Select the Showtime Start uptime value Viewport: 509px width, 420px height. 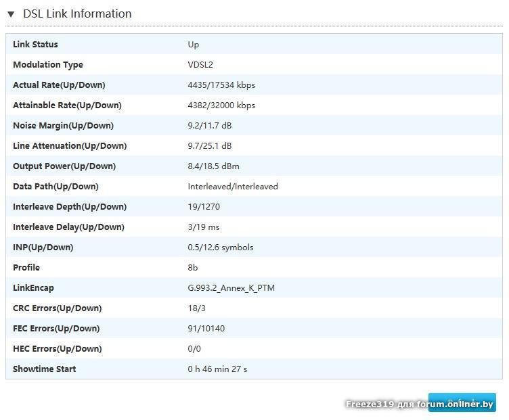pyautogui.click(x=217, y=369)
